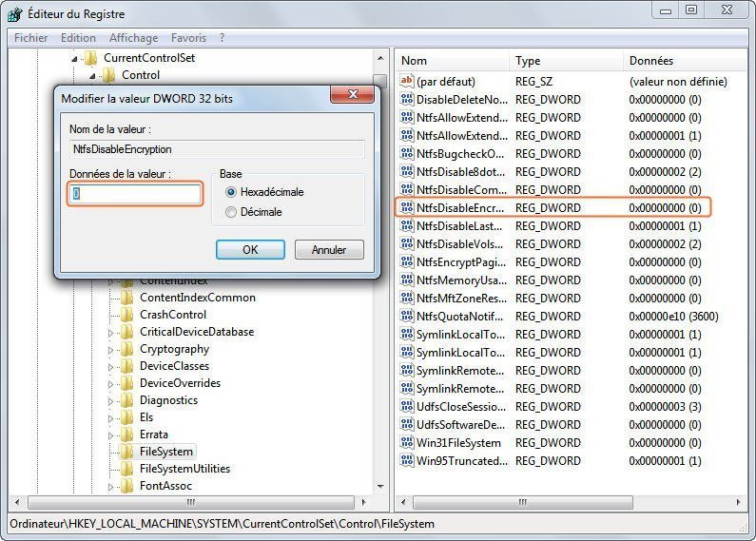This screenshot has width=756, height=541.
Task: Expand the DeviceOverrides key
Action: (x=111, y=384)
